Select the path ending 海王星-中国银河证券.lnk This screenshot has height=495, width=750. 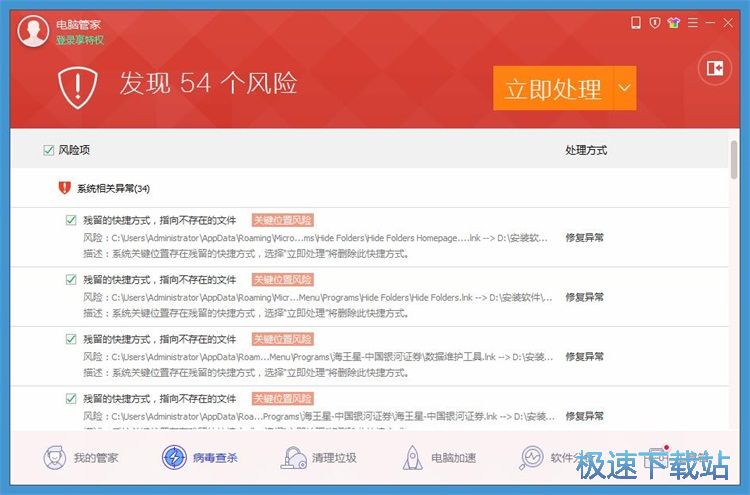(x=319, y=417)
